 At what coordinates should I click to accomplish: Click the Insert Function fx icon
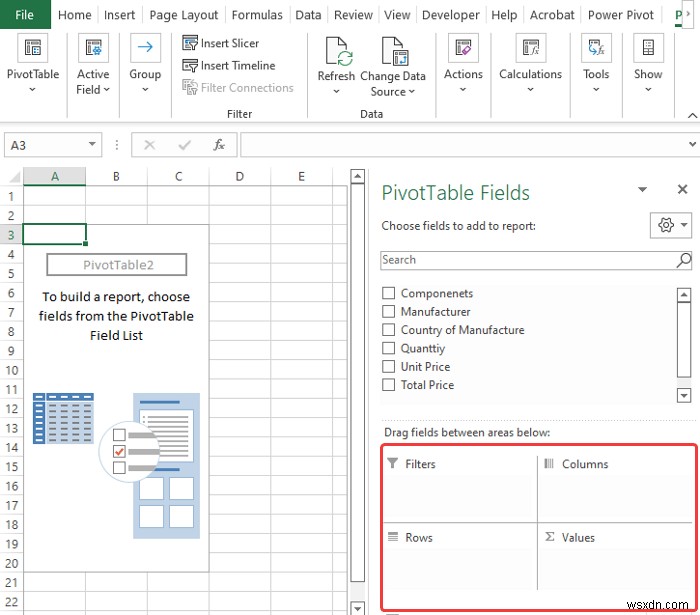(x=219, y=145)
